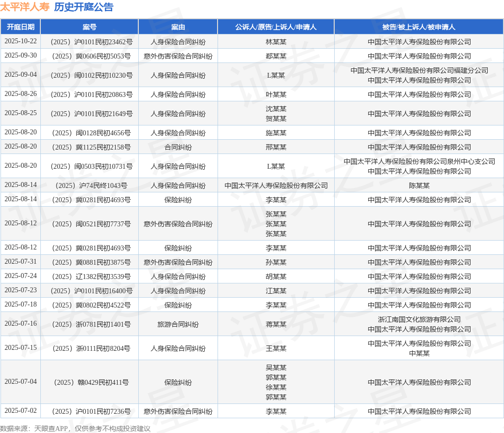Click plaintiff 贺某某
The height and width of the screenshot is (433, 504).
click(x=276, y=119)
